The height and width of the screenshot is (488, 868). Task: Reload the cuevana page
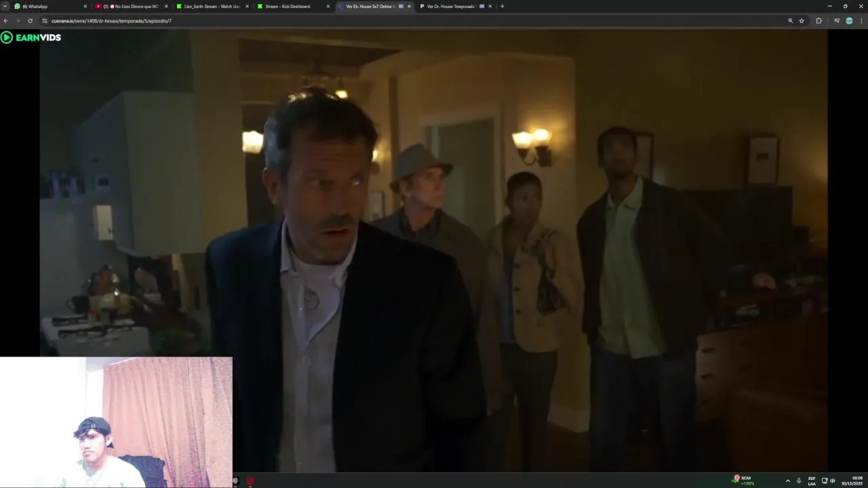coord(30,21)
